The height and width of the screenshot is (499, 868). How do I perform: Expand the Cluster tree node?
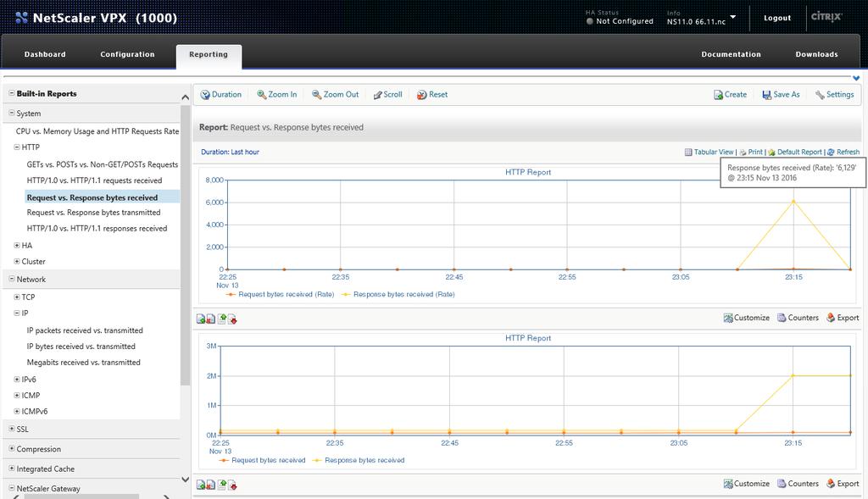point(17,261)
